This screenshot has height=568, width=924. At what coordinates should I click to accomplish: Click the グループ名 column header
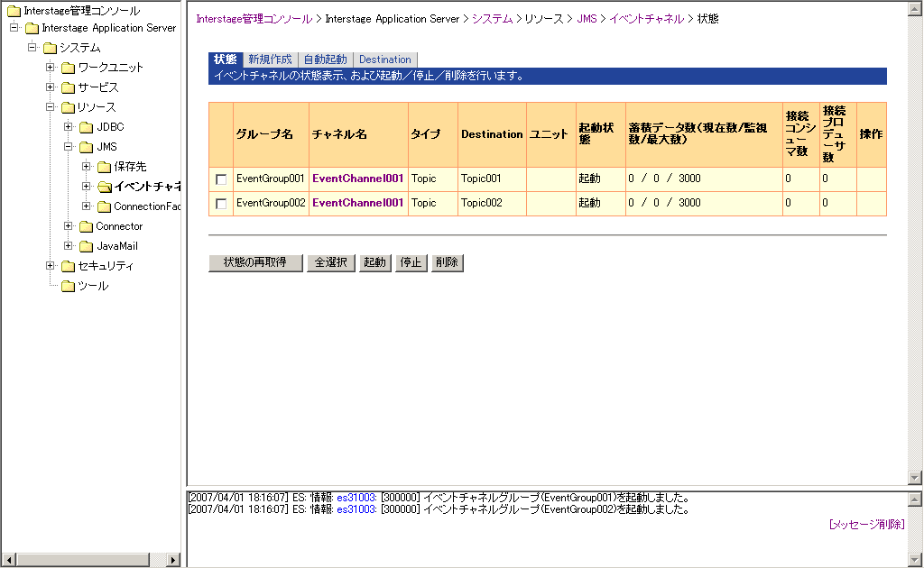coord(271,135)
